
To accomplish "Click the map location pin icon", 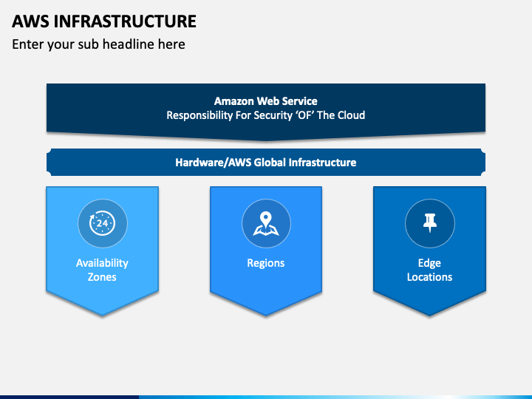I will (x=266, y=224).
